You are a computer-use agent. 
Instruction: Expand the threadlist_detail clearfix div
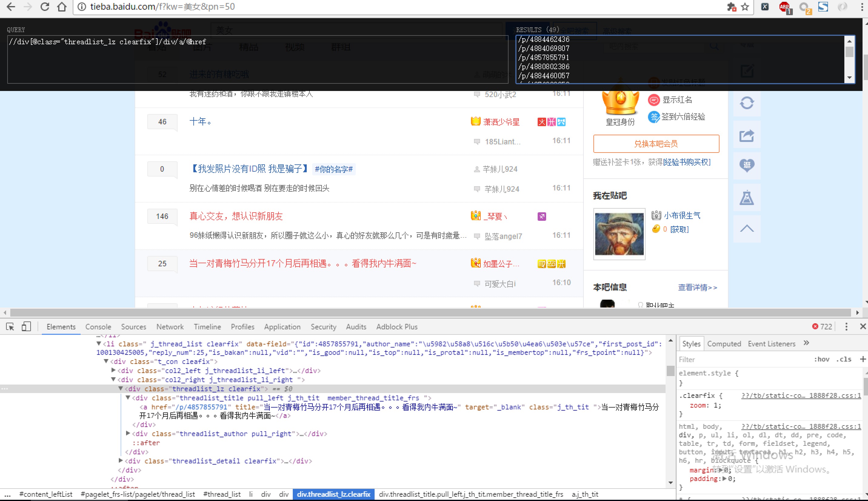(x=121, y=461)
